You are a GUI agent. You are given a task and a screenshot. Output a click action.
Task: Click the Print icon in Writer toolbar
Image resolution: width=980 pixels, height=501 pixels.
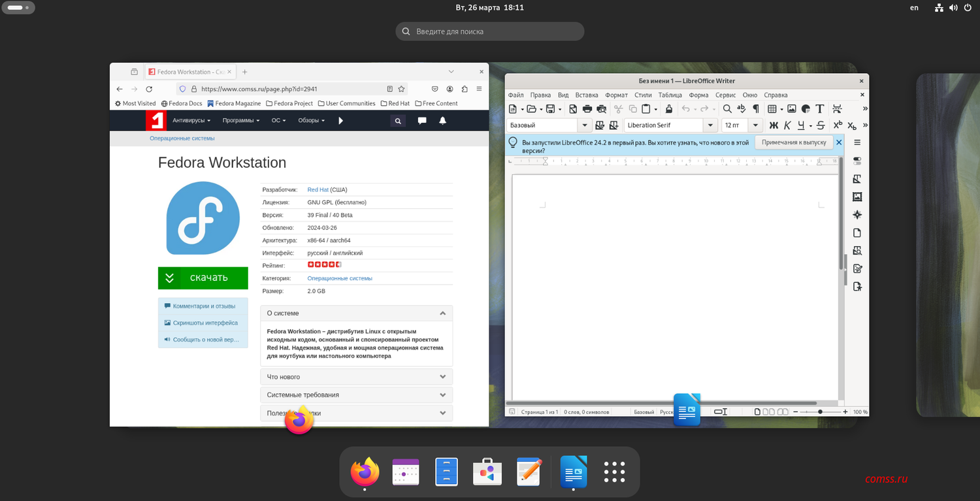587,109
